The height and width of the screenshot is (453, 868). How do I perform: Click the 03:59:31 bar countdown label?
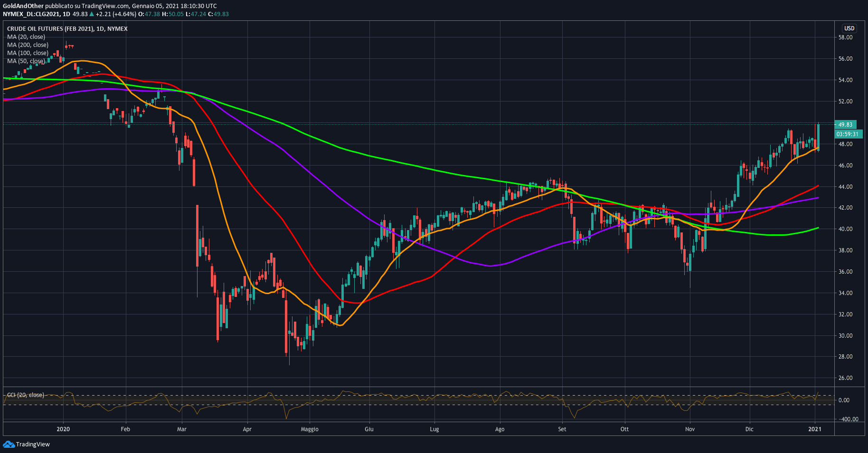[848, 134]
